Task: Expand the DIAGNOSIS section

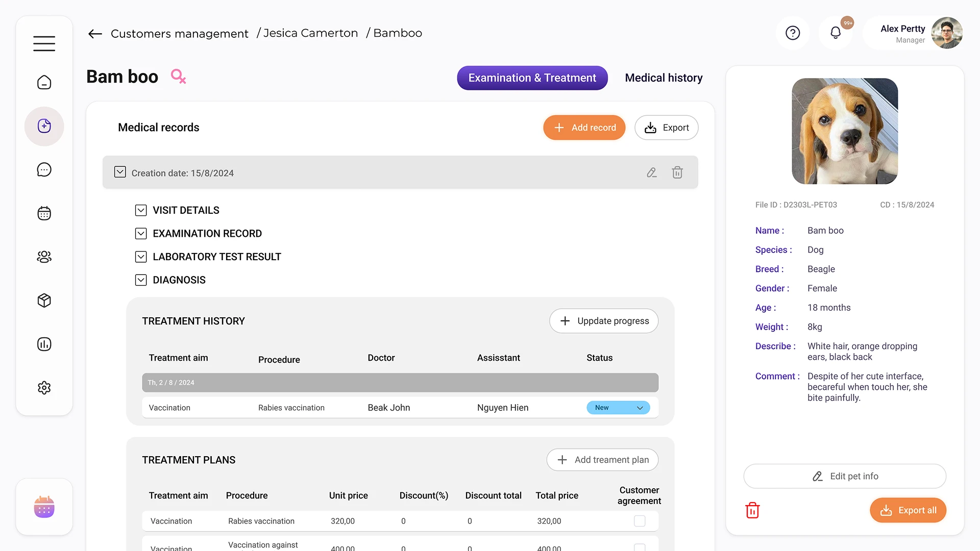Action: coord(141,280)
